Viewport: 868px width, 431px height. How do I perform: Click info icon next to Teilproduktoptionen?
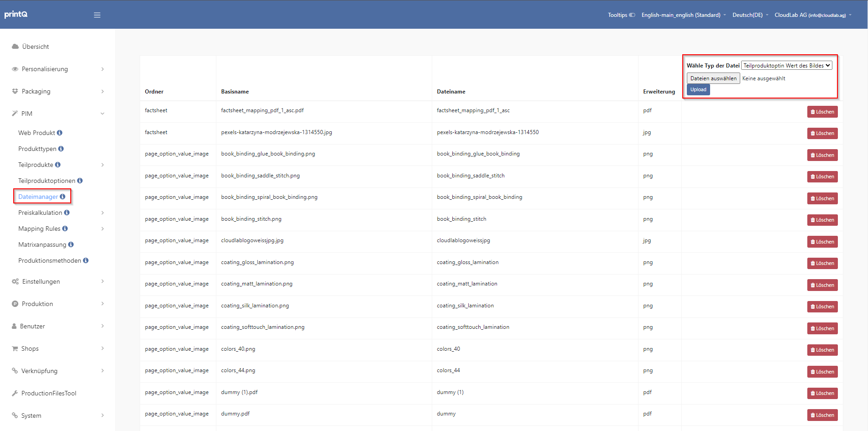click(x=80, y=181)
